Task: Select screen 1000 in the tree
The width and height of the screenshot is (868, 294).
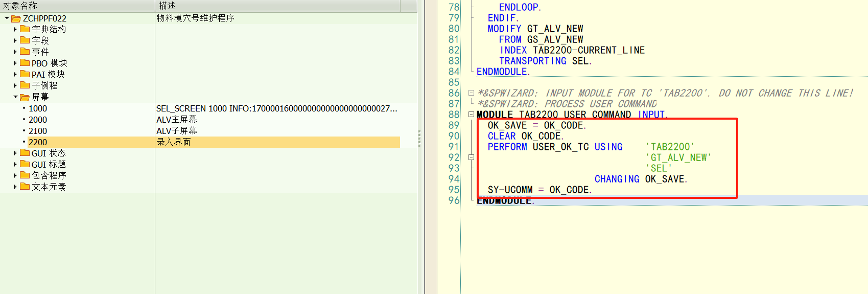Action: (38, 108)
